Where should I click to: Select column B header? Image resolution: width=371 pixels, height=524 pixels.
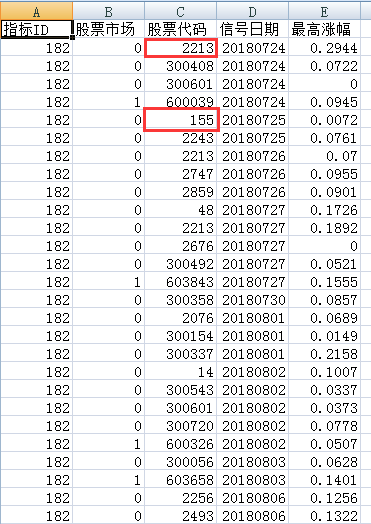click(x=108, y=12)
